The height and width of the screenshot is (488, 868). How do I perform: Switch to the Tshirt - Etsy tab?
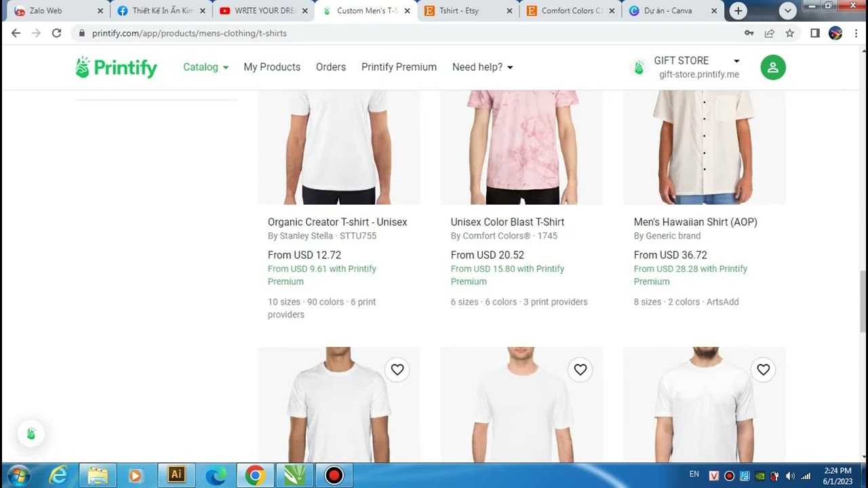(x=467, y=11)
